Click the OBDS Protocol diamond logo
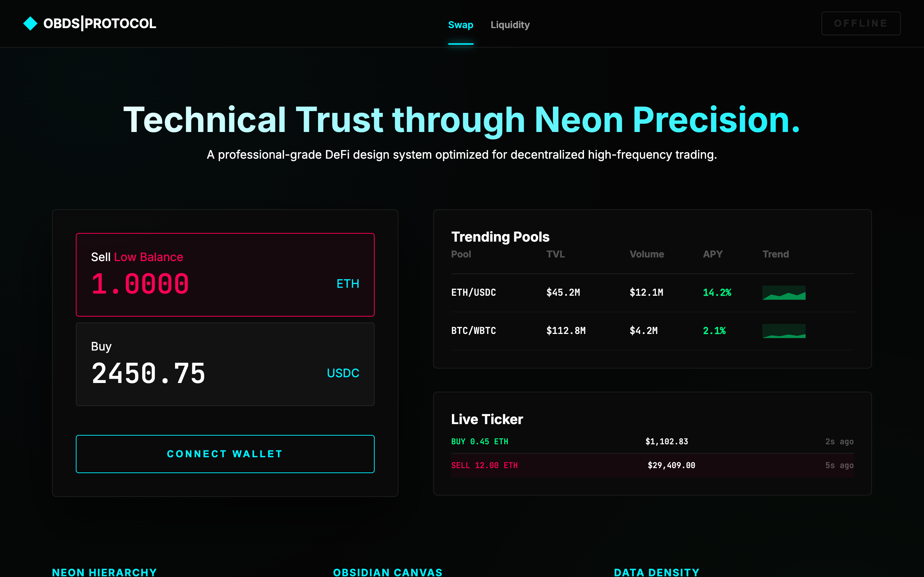924x577 pixels. click(x=30, y=23)
